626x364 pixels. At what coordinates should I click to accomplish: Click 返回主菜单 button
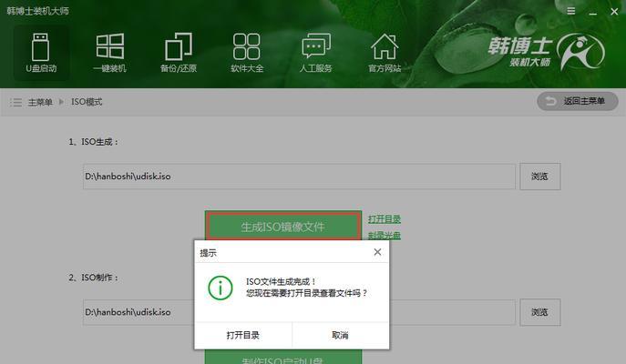point(578,101)
